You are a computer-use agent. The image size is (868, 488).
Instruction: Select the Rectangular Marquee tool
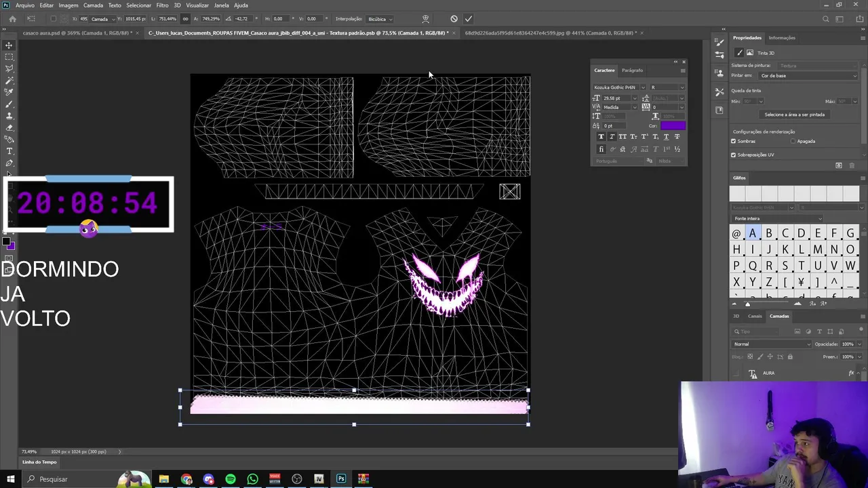[x=9, y=57]
